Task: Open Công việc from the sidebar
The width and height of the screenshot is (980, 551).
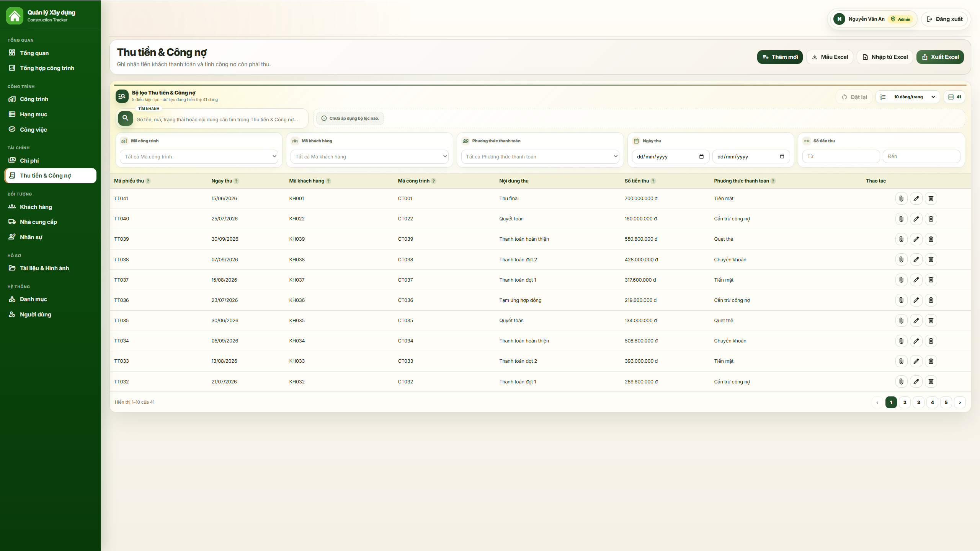Action: 50,130
